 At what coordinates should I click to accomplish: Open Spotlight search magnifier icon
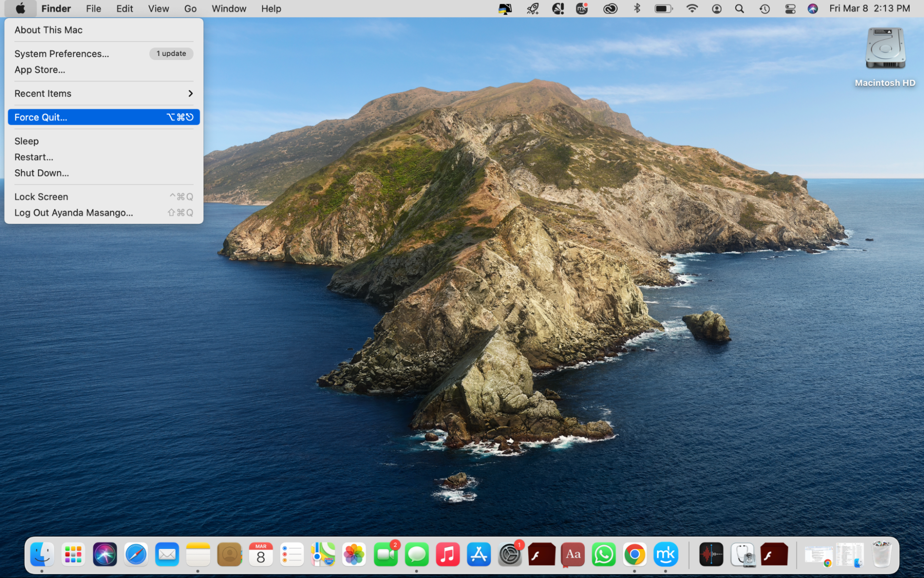pos(740,9)
